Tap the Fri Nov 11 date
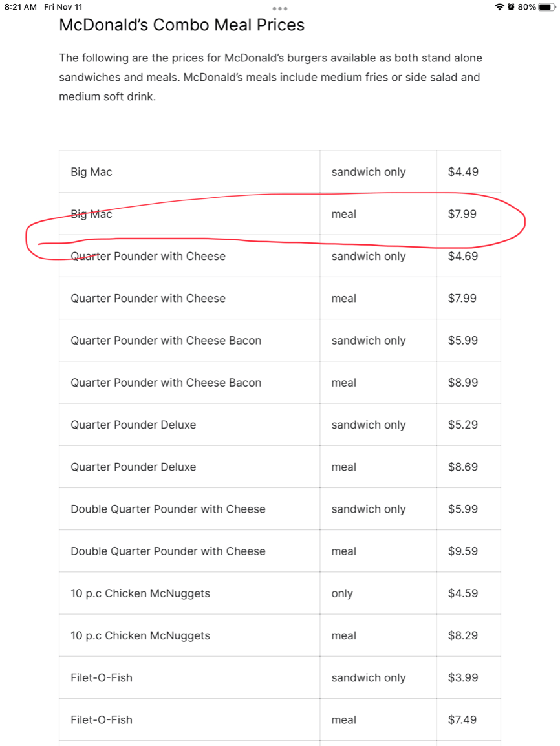This screenshot has height=746, width=560. click(63, 7)
